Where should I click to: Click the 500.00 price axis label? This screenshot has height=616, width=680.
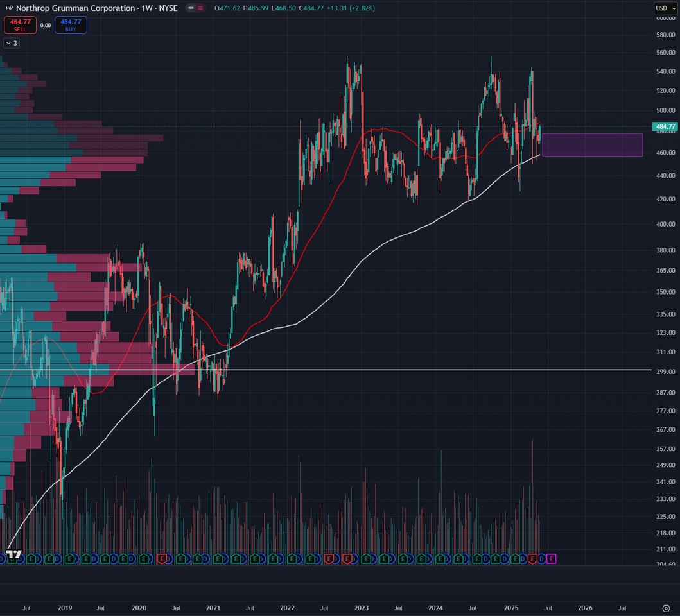pos(666,110)
